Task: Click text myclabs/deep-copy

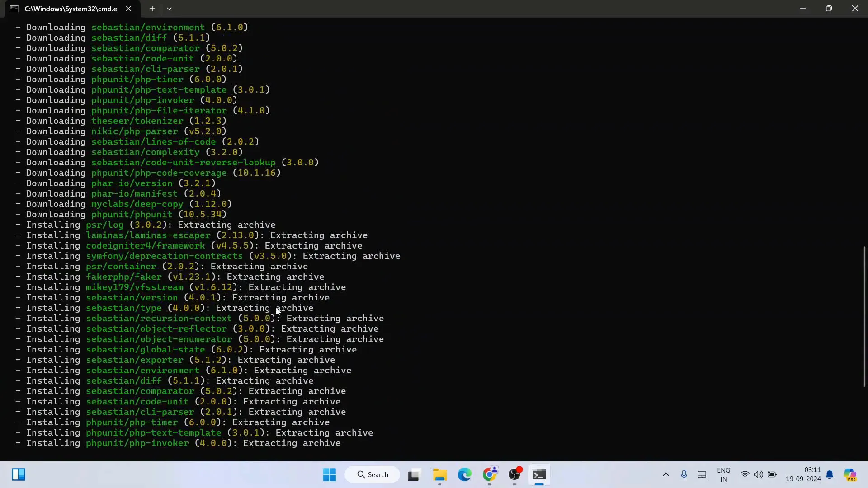Action: (x=137, y=204)
